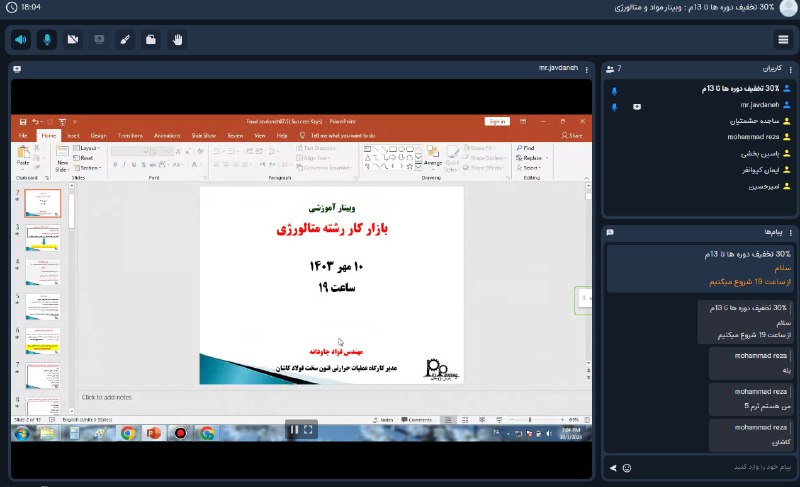Toggle the Notes button in status bar
The image size is (800, 487).
(x=383, y=420)
